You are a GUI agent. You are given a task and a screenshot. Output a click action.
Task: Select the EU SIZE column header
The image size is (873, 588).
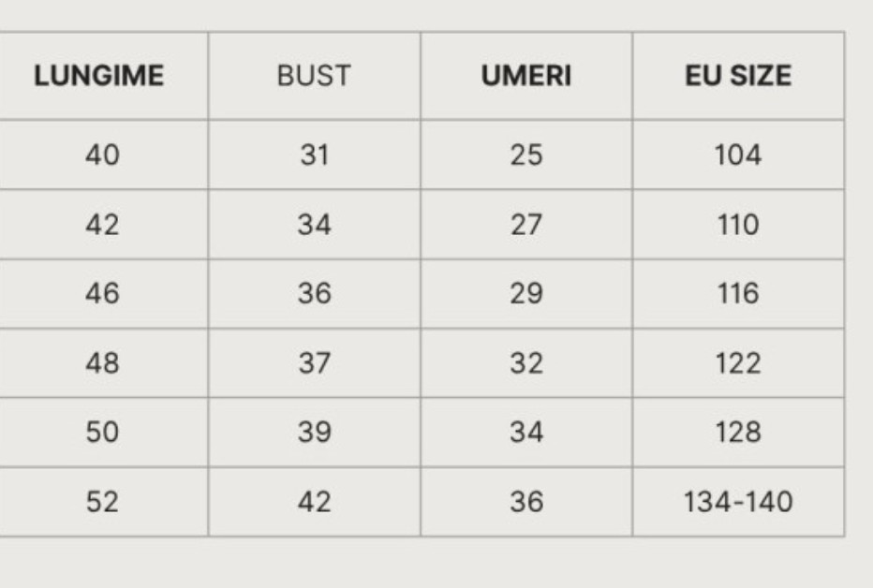tap(738, 76)
